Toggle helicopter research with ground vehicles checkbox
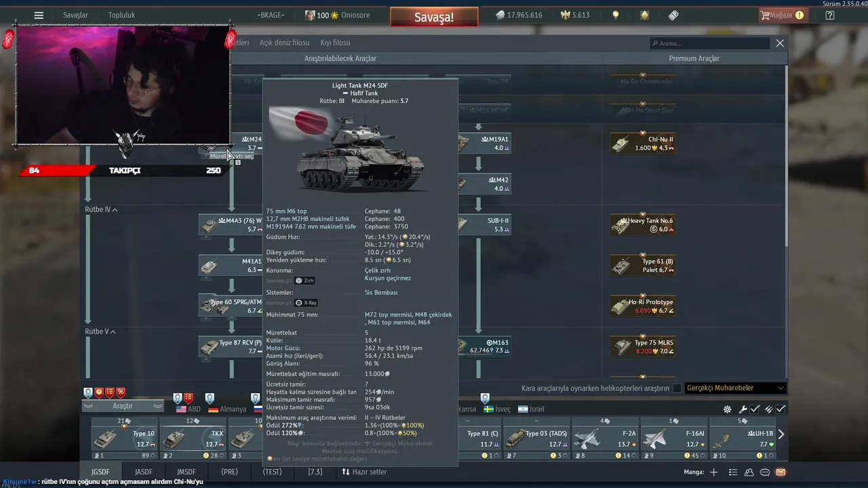The height and width of the screenshot is (488, 868). (677, 388)
